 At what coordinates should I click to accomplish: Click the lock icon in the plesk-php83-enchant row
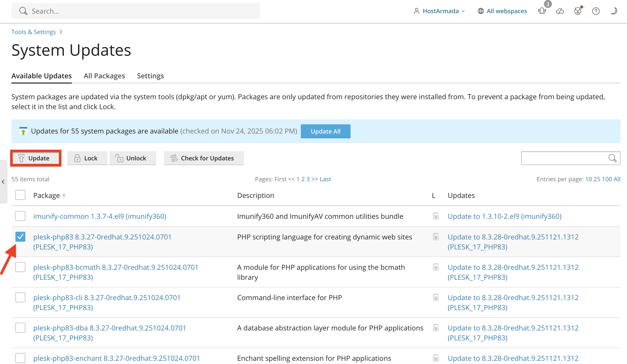(x=436, y=358)
